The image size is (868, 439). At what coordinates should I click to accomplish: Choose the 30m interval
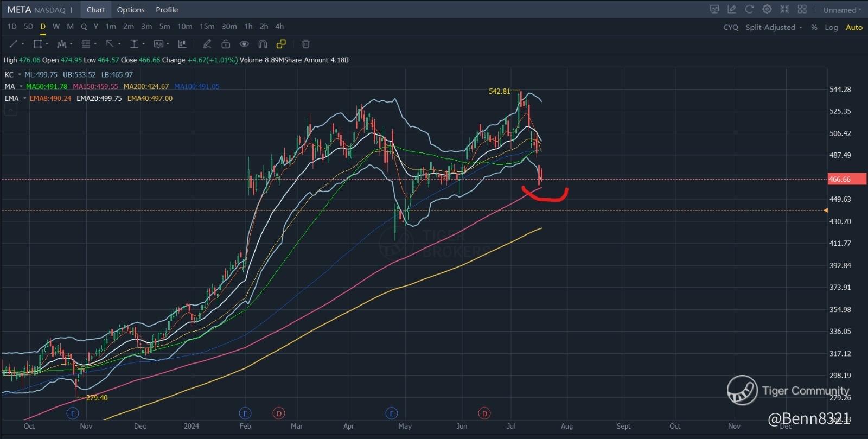[x=229, y=27]
